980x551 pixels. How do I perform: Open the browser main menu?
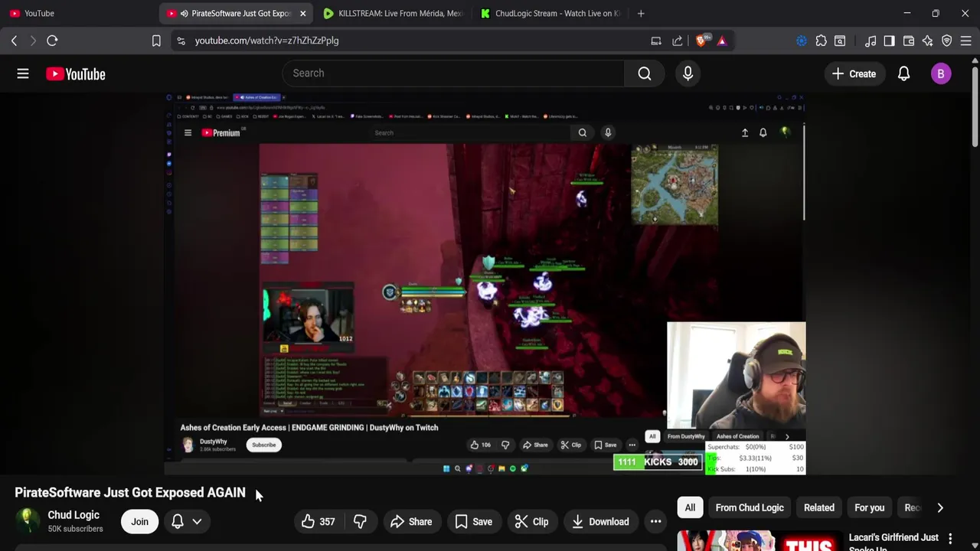(966, 41)
